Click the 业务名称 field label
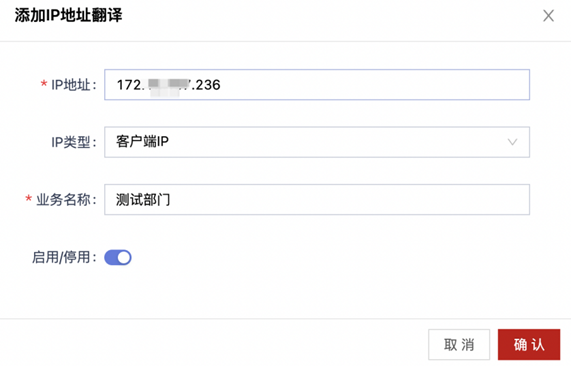The width and height of the screenshot is (571, 366). [66, 200]
